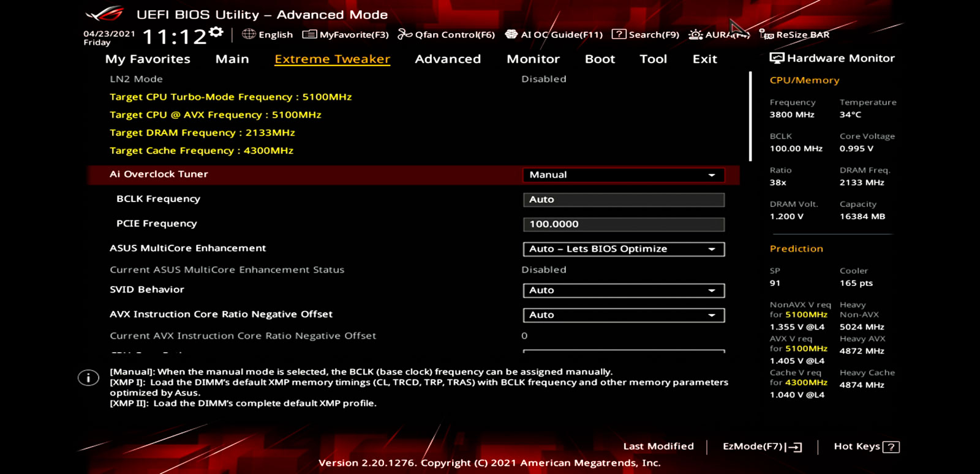The image size is (980, 474).
Task: Select the BCLK Frequency label
Action: tap(158, 199)
